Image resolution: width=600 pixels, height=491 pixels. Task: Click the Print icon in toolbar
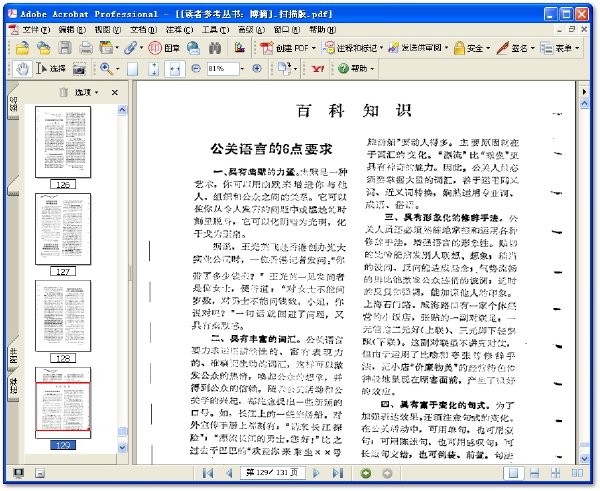pos(86,48)
